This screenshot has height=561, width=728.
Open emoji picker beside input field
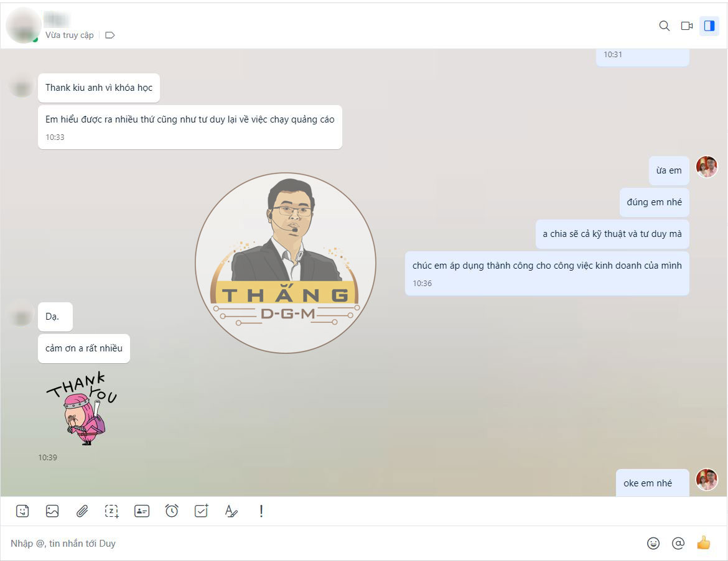click(x=653, y=543)
